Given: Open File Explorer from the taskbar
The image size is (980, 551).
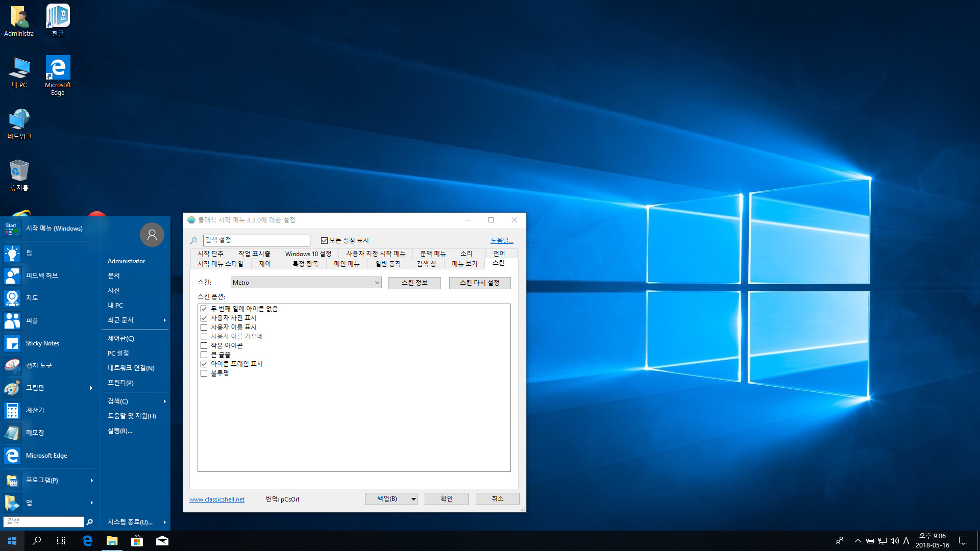Looking at the screenshot, I should [112, 541].
